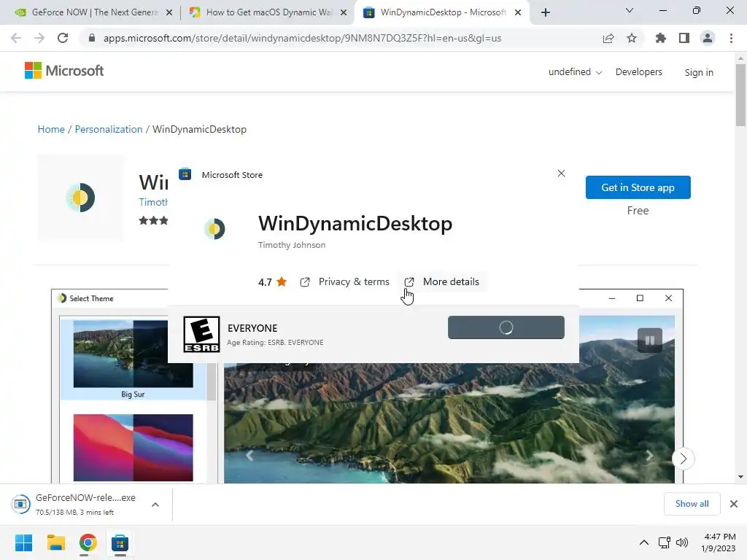This screenshot has height=560, width=747.
Task: Go to next screenshot with round arrow
Action: pos(683,459)
